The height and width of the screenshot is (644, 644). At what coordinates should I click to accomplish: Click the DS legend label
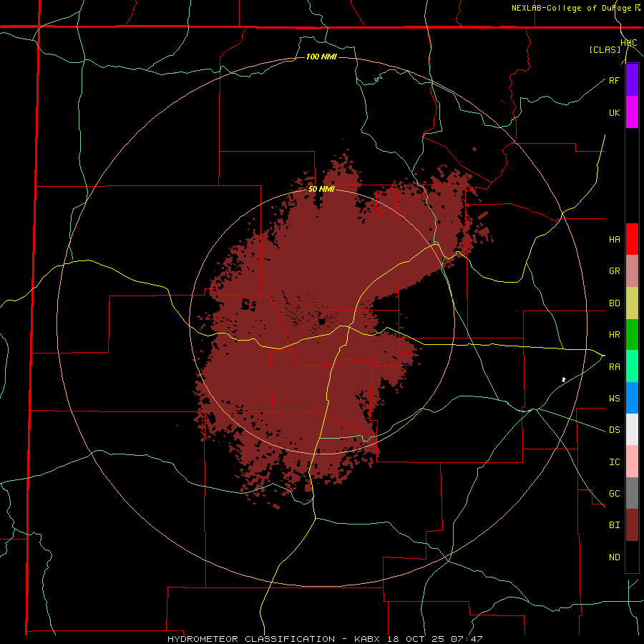click(x=614, y=430)
